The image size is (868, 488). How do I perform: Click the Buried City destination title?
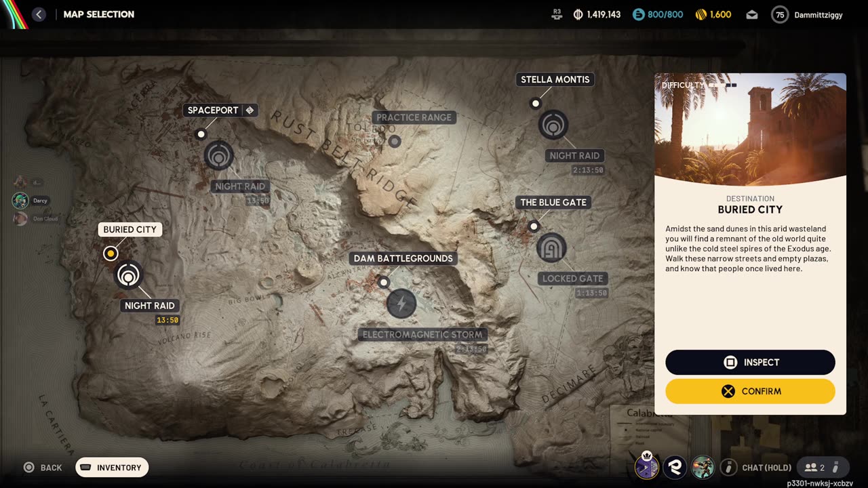750,209
